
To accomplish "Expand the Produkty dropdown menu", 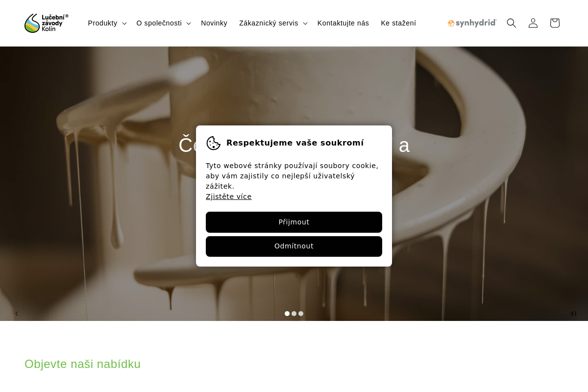I will point(107,23).
